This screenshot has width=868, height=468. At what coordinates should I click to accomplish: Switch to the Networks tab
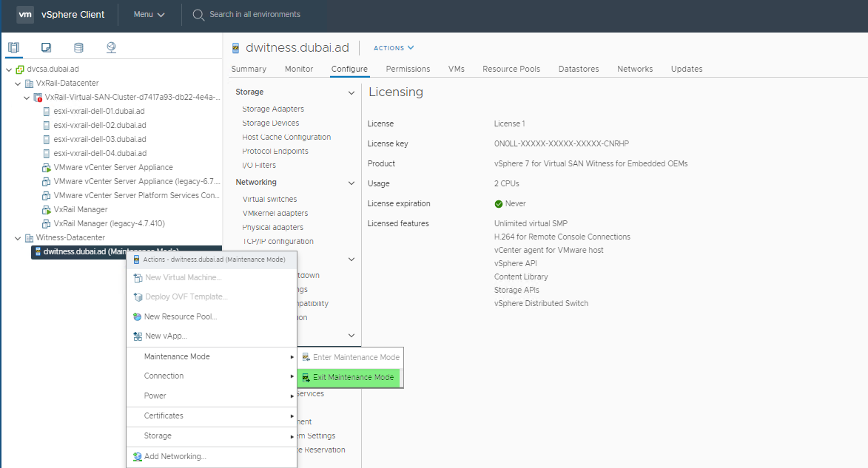click(x=635, y=69)
